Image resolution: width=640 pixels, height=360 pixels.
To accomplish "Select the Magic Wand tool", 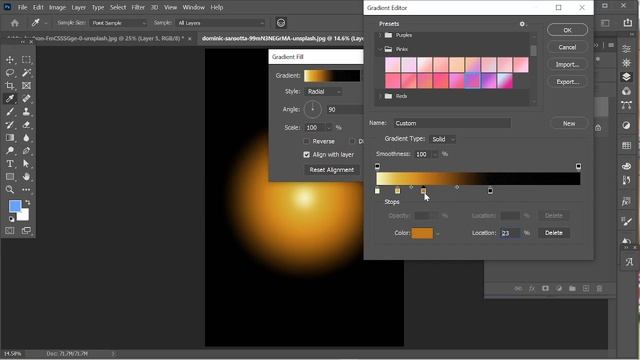I will [27, 73].
